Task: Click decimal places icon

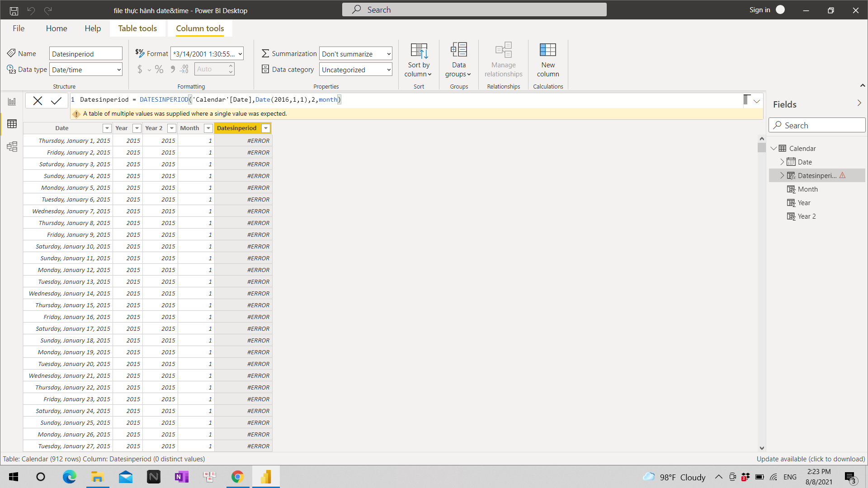Action: coord(184,69)
